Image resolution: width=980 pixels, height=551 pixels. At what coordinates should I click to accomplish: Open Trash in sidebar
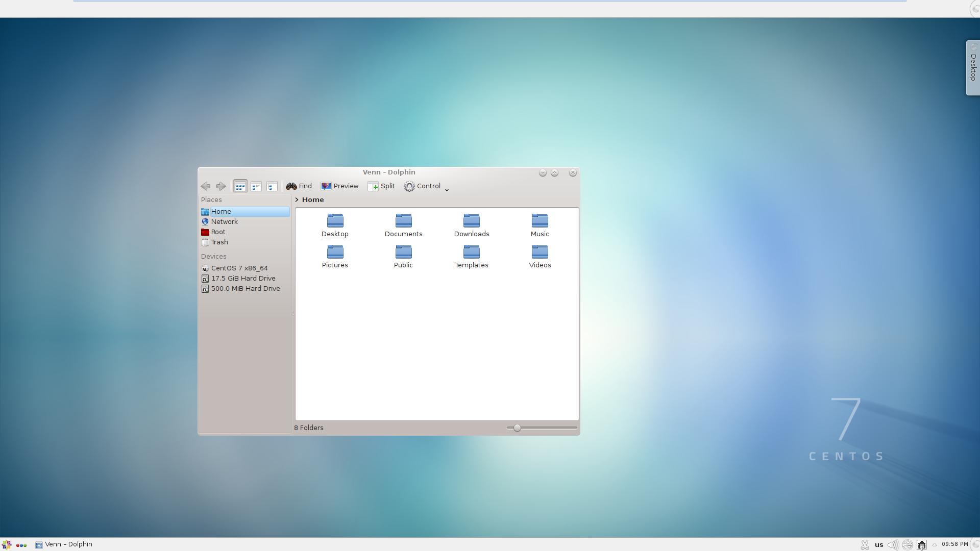coord(219,241)
